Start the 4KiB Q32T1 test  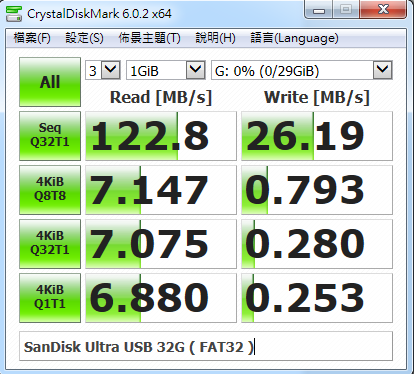click(x=50, y=244)
